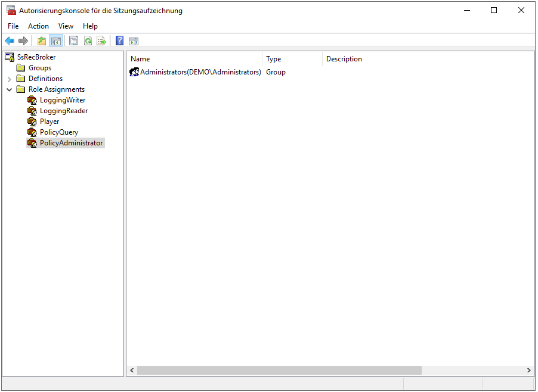Select the Player role assignment

50,121
